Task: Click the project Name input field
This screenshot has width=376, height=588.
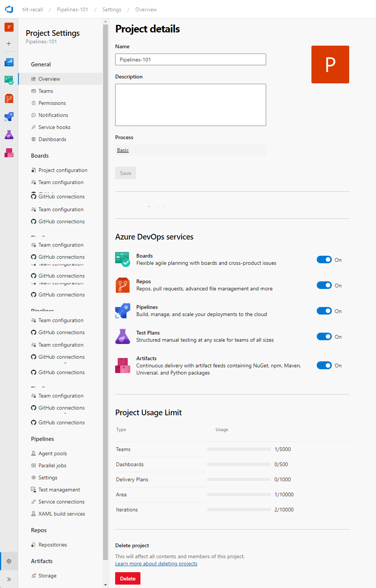Action: (x=190, y=59)
